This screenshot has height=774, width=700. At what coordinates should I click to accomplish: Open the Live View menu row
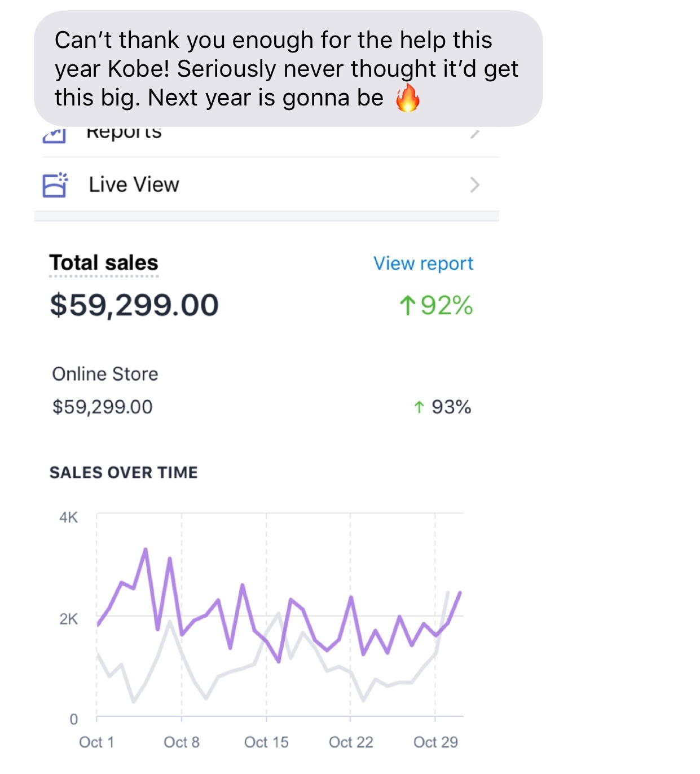pyautogui.click(x=267, y=184)
